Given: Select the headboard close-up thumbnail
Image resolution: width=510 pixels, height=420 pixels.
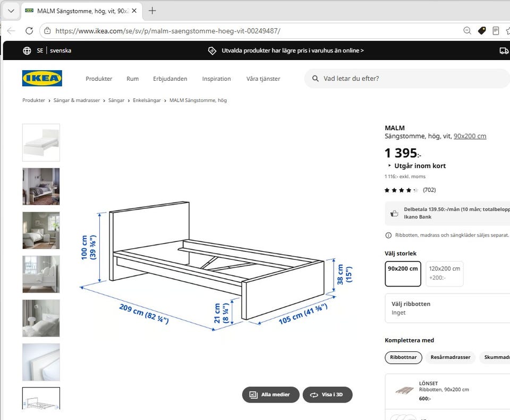Looking at the screenshot, I should coord(41,362).
